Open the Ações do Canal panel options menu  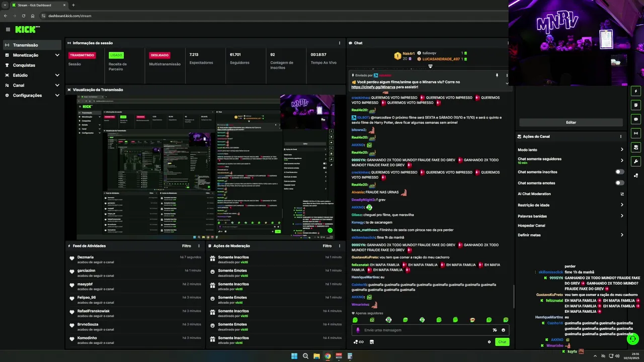click(x=621, y=137)
